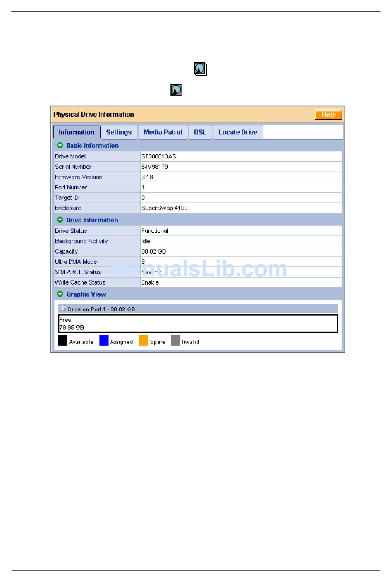Click the drive status value Functional
Screen dimensions: 392x582
pyautogui.click(x=155, y=231)
